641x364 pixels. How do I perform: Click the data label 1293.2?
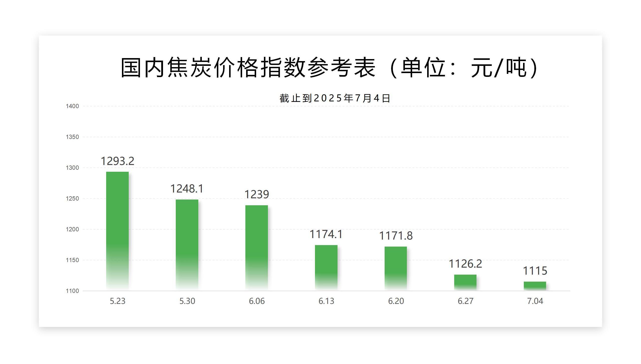tap(117, 161)
